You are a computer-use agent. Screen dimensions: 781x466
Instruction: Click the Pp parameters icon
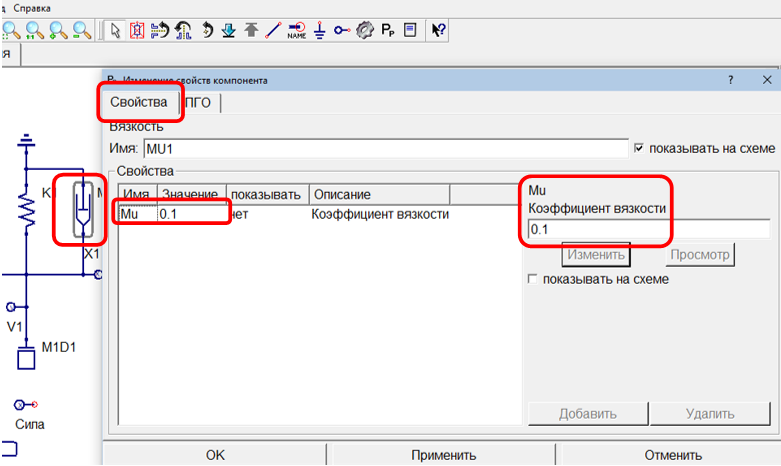(x=389, y=30)
